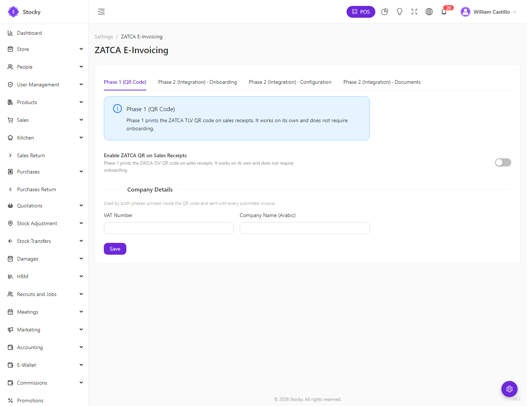Click the Meetings calendar icon
The height and width of the screenshot is (406, 532).
tap(10, 312)
